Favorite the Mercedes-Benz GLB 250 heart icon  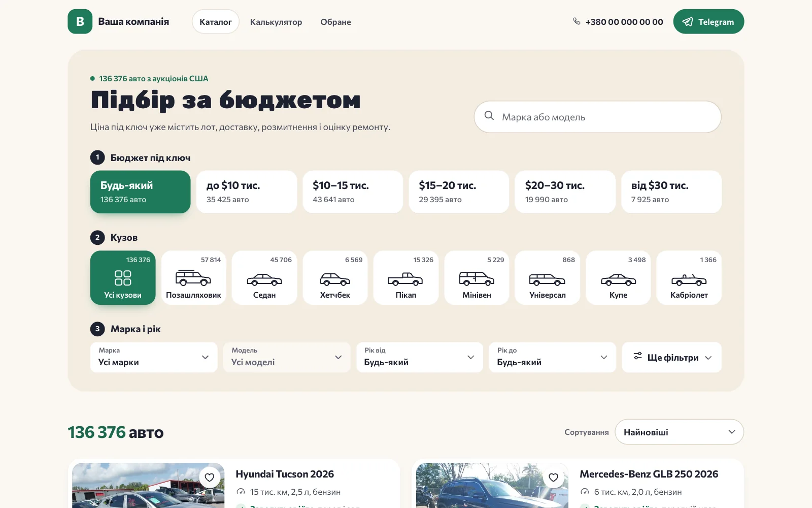tap(554, 477)
